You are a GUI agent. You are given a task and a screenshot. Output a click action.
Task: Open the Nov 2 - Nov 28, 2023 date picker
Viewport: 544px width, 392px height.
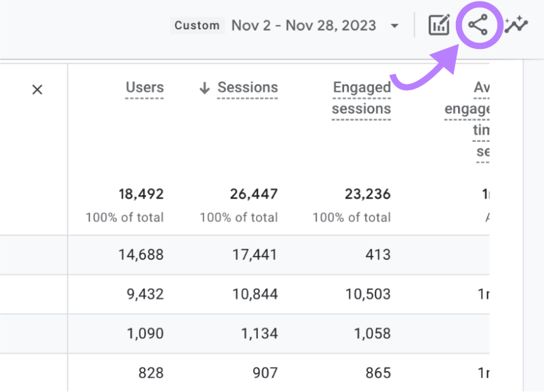(303, 26)
